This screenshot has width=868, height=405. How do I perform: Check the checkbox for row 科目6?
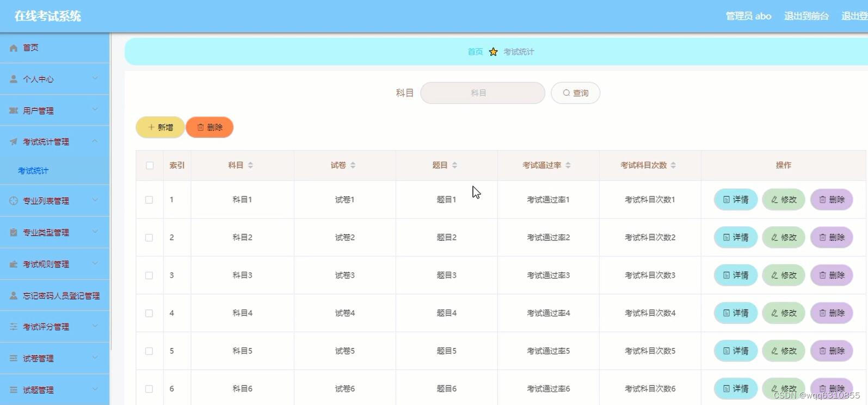coord(149,389)
